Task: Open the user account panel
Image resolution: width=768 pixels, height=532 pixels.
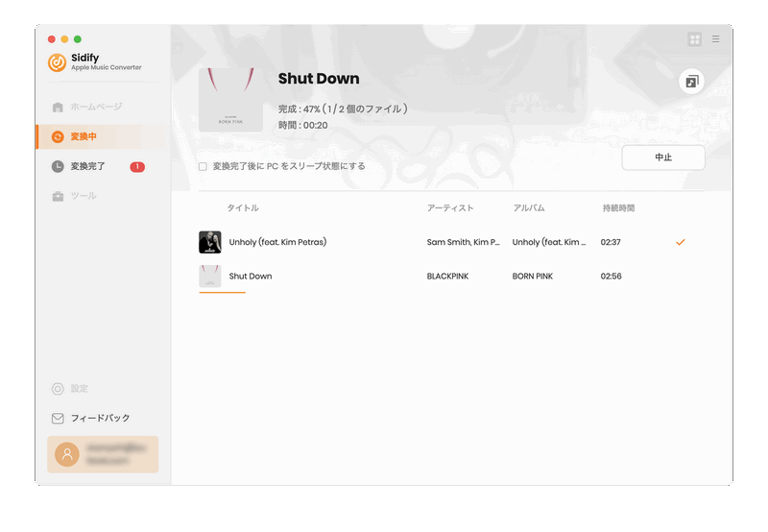Action: (x=103, y=454)
